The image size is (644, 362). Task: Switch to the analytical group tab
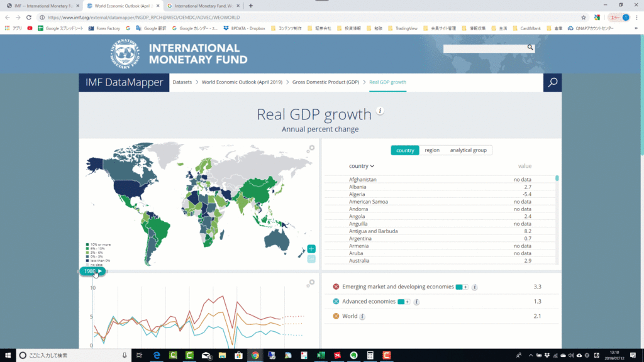[x=468, y=150]
